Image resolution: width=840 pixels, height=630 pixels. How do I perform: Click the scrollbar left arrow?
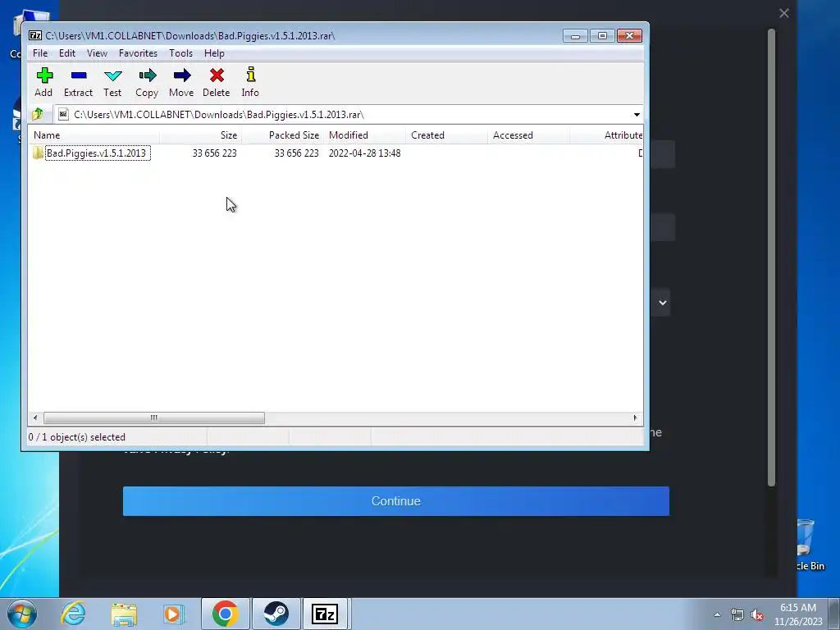[35, 418]
